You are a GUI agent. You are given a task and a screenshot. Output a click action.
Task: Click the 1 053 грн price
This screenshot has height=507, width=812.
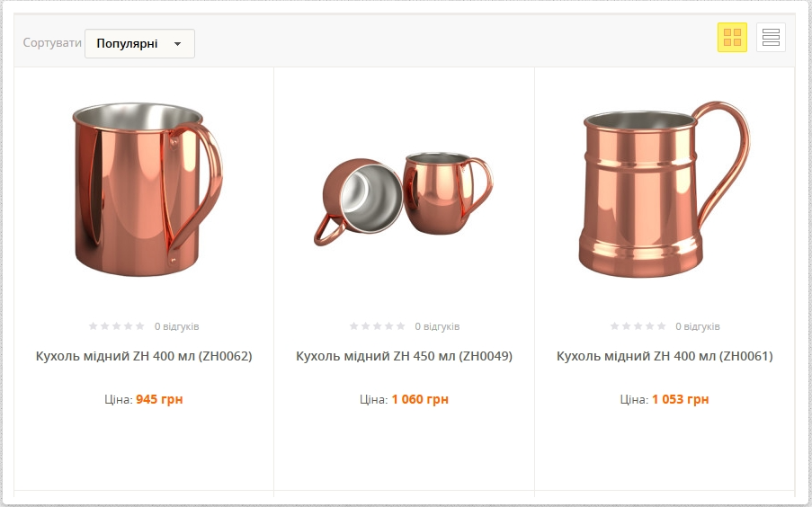click(x=681, y=399)
